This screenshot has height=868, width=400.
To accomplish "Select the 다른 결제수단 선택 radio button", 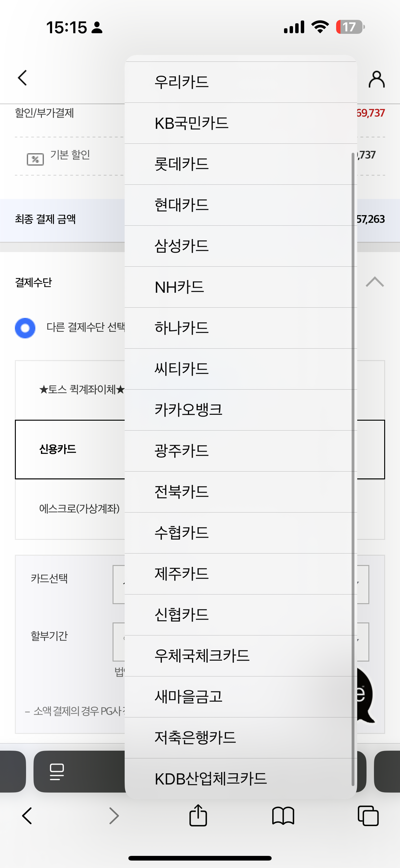I will pyautogui.click(x=25, y=328).
